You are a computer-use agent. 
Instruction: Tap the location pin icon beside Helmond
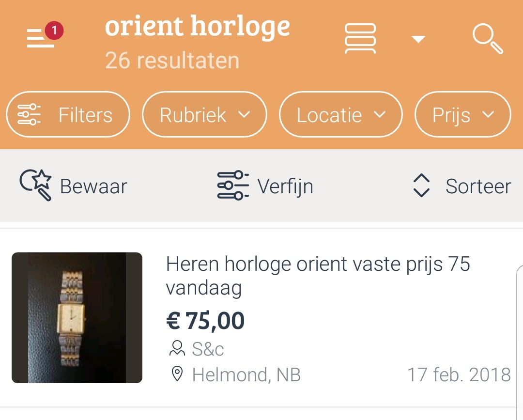pos(177,374)
